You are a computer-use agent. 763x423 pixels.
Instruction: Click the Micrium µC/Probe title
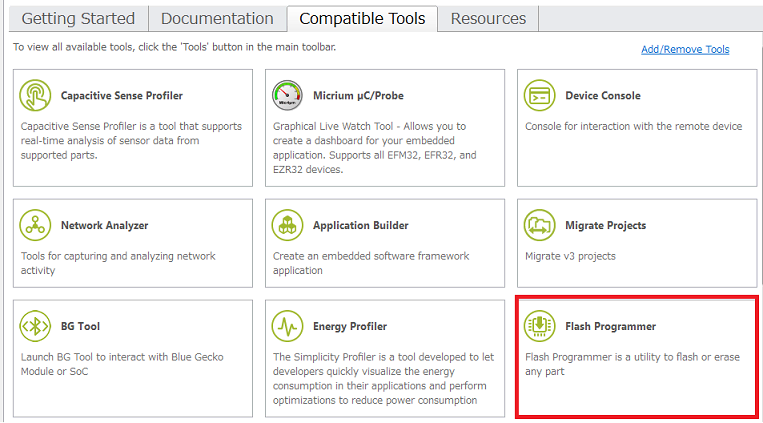(x=358, y=95)
